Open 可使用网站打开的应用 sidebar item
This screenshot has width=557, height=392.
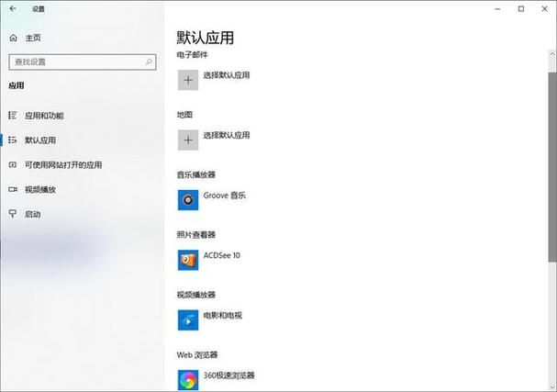pos(62,165)
